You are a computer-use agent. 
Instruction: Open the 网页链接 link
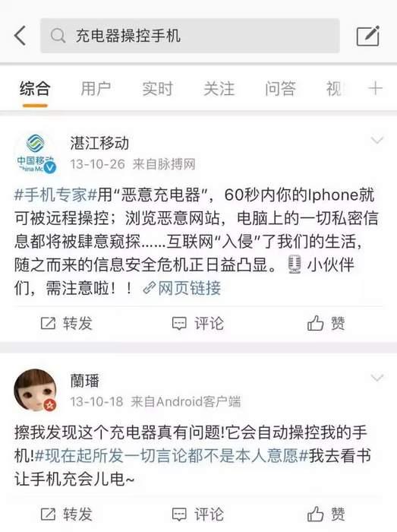coord(182,288)
